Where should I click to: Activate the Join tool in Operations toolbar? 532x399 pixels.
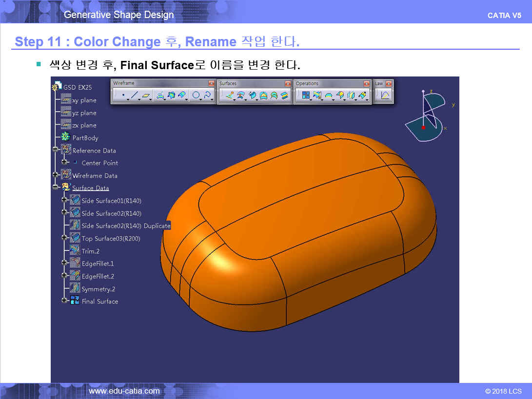pos(306,96)
